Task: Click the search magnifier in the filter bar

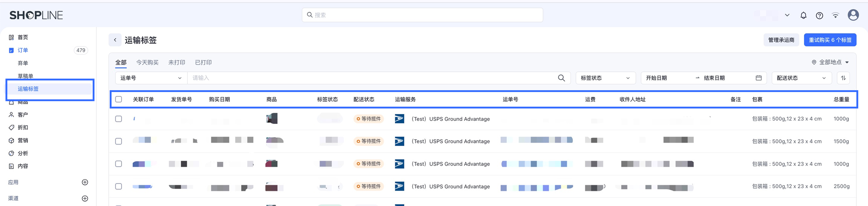Action: 561,78
